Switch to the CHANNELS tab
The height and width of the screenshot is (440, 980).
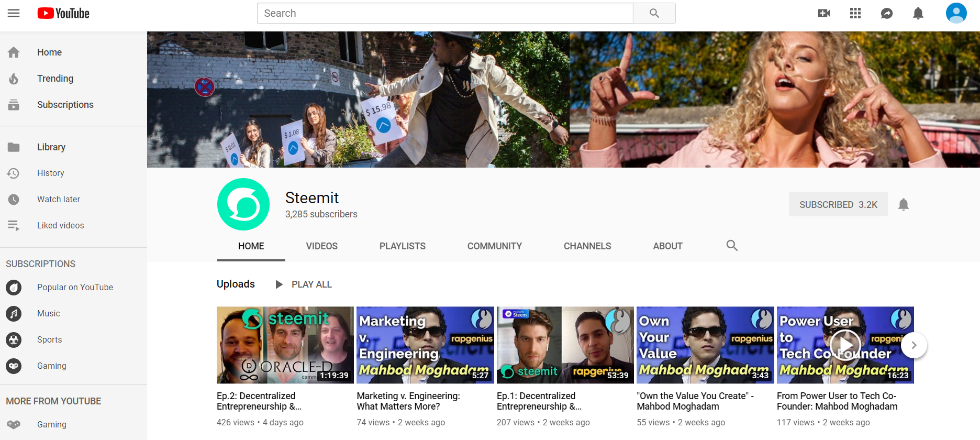(587, 246)
